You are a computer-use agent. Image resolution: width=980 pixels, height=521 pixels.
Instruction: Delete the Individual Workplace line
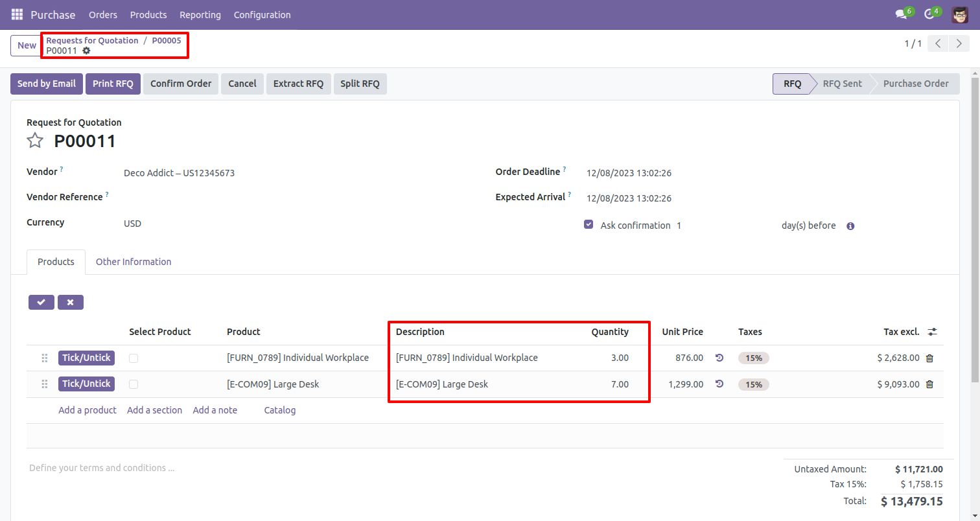pos(929,358)
